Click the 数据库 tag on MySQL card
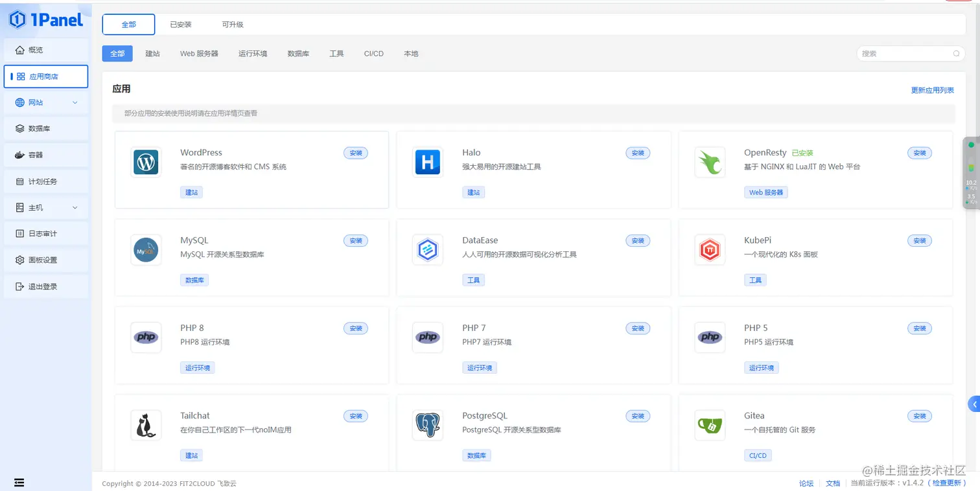This screenshot has width=980, height=491. tap(194, 280)
